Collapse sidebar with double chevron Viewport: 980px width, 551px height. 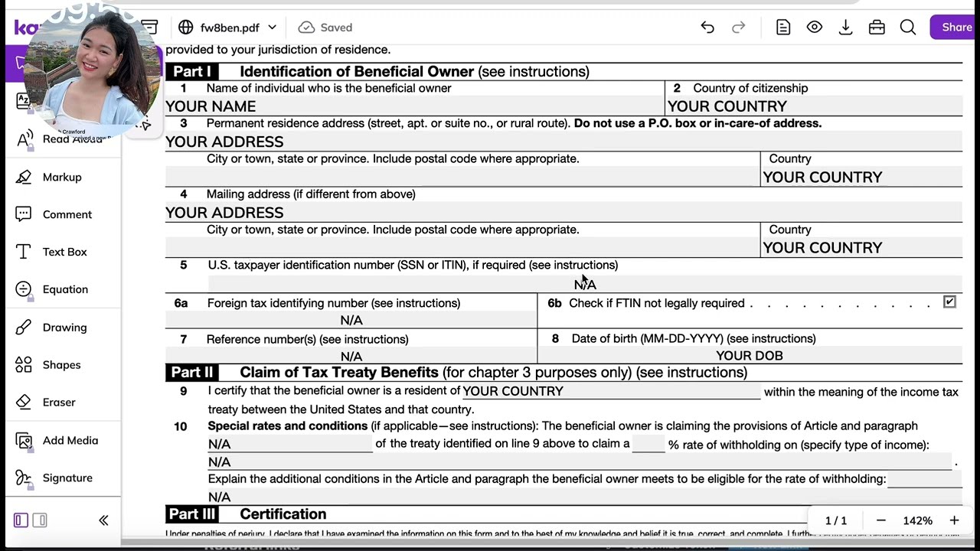point(103,520)
